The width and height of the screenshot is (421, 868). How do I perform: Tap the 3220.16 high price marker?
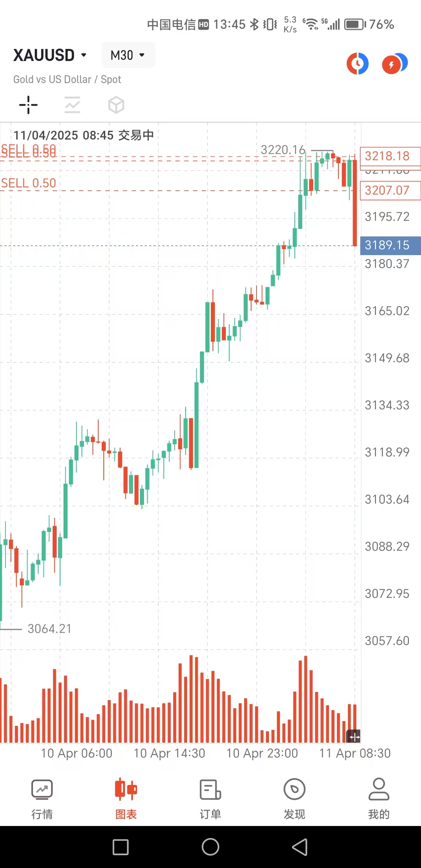coord(283,150)
